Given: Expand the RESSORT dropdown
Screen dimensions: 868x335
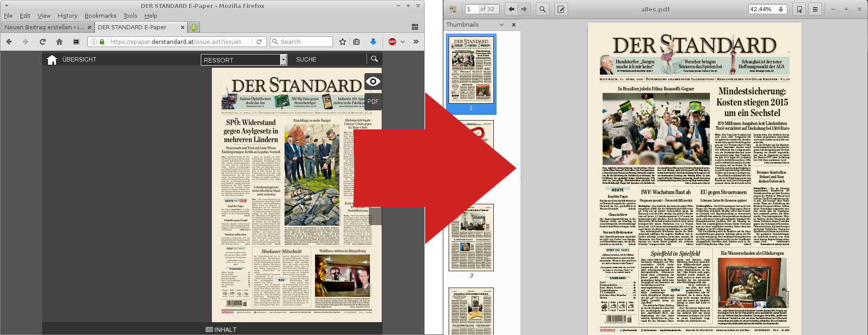Looking at the screenshot, I should click(x=283, y=60).
